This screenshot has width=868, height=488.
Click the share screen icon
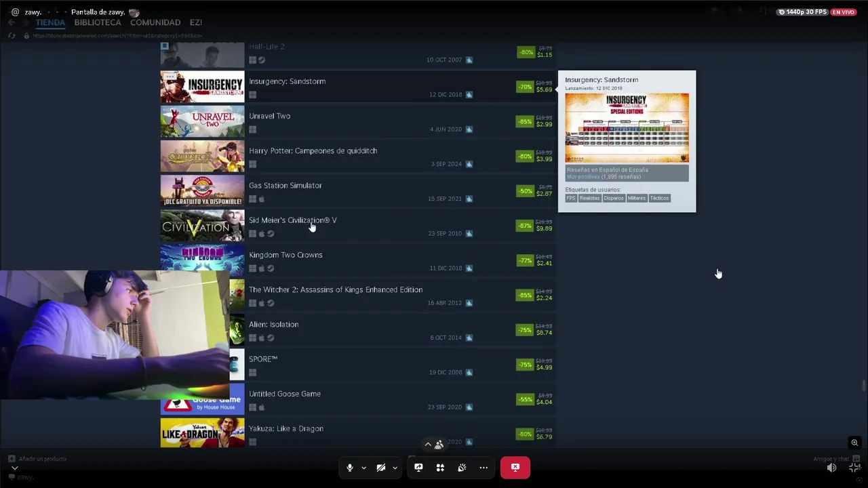pyautogui.click(x=418, y=468)
